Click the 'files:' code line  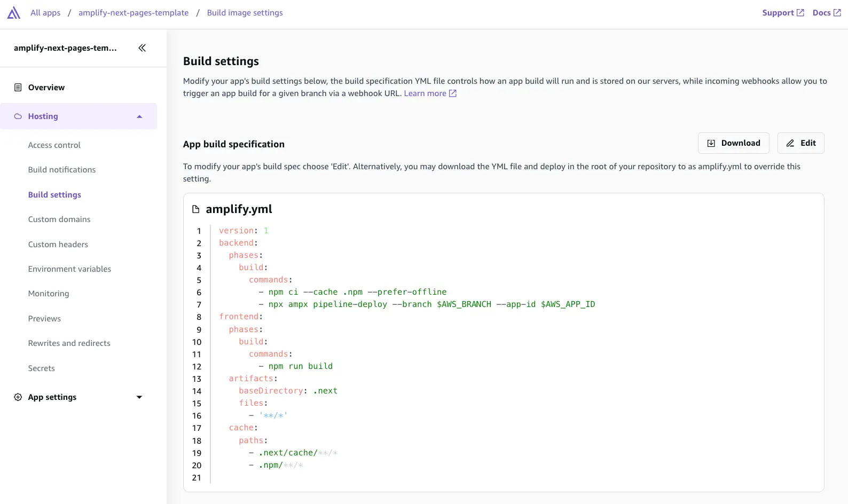point(253,403)
